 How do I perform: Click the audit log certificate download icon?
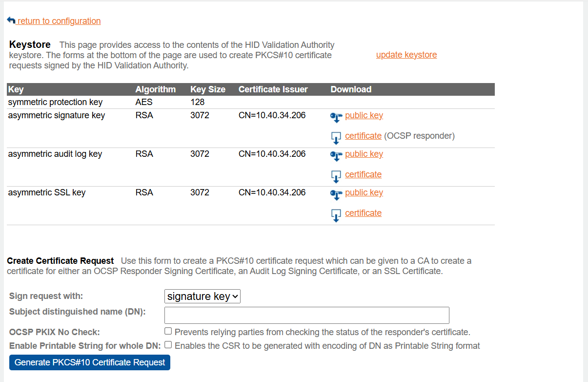coord(336,176)
